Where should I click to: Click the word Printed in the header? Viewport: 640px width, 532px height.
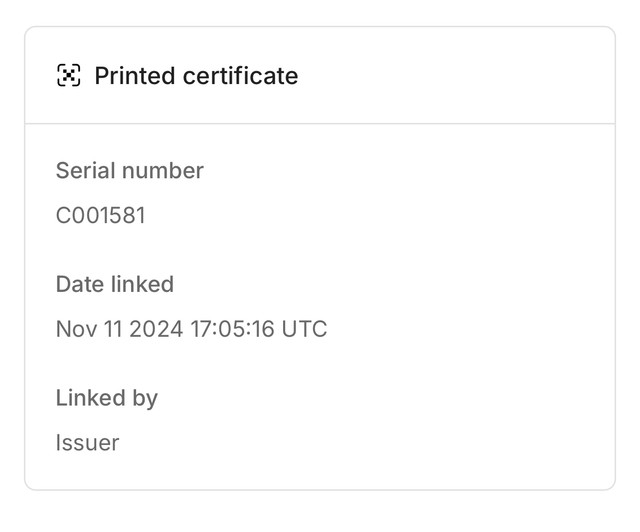[135, 76]
